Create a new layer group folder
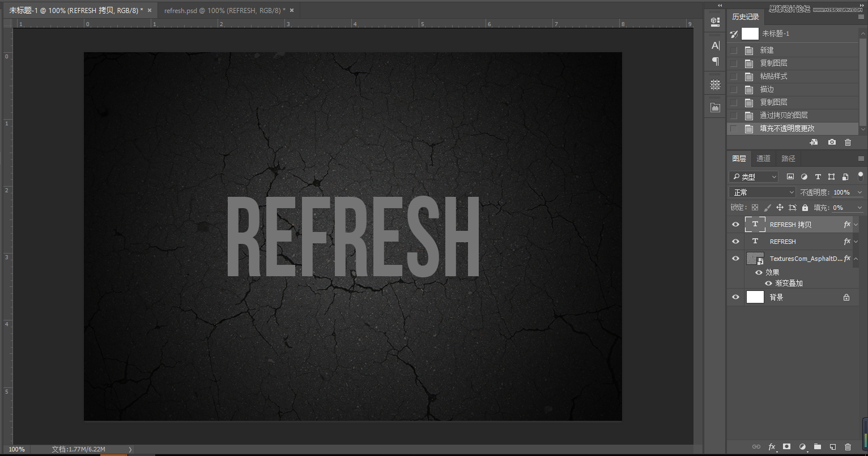 (817, 447)
